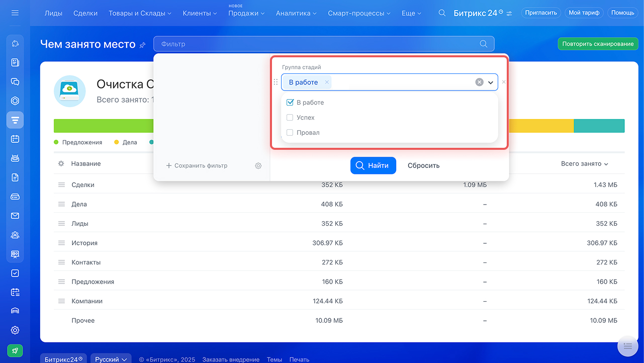Open the drive storage sidebar icon
The height and width of the screenshot is (363, 644).
(15, 197)
